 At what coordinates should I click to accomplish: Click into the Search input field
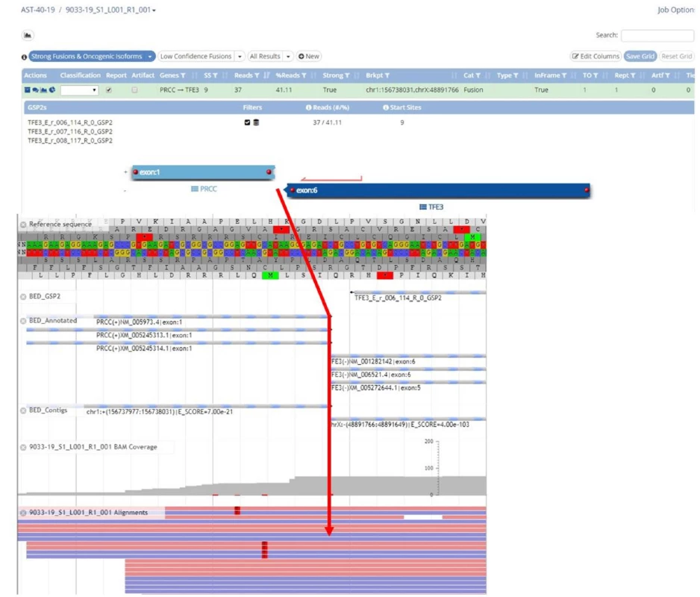(x=657, y=35)
